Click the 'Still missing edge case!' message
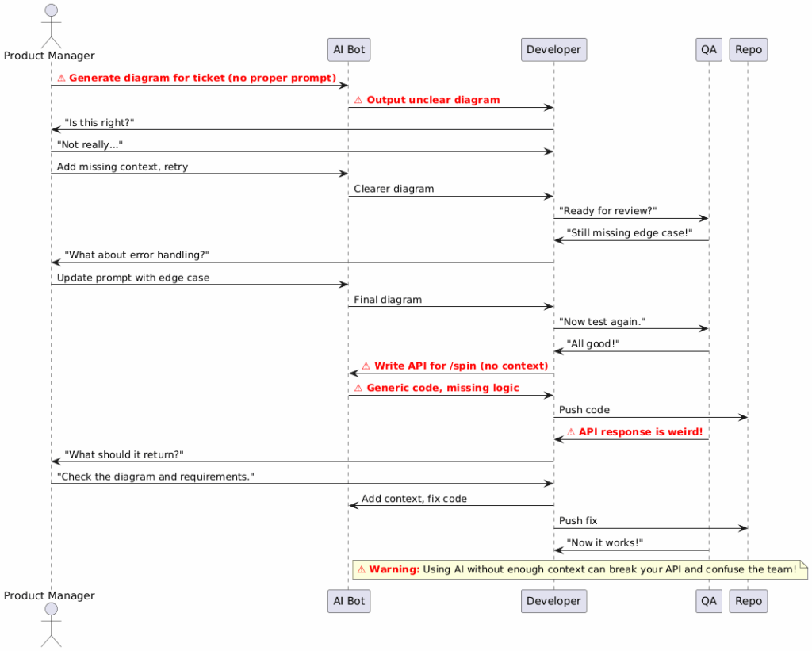 coord(629,233)
